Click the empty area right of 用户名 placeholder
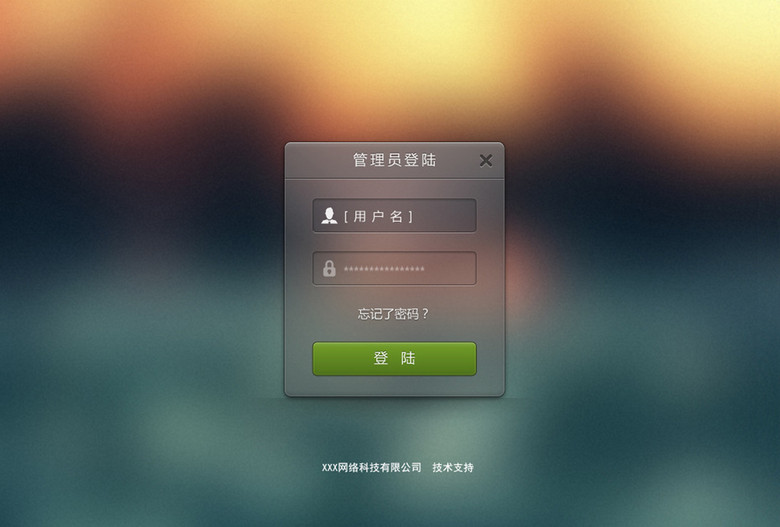780x527 pixels. pyautogui.click(x=444, y=215)
